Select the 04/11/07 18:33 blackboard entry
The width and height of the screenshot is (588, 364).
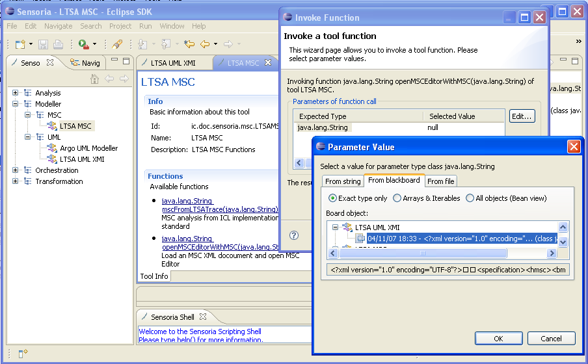click(x=462, y=239)
